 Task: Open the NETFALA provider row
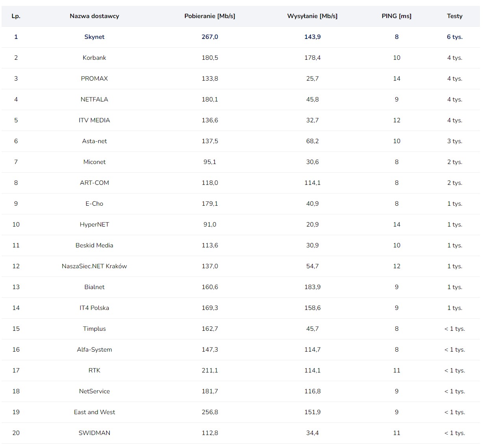[x=94, y=100]
